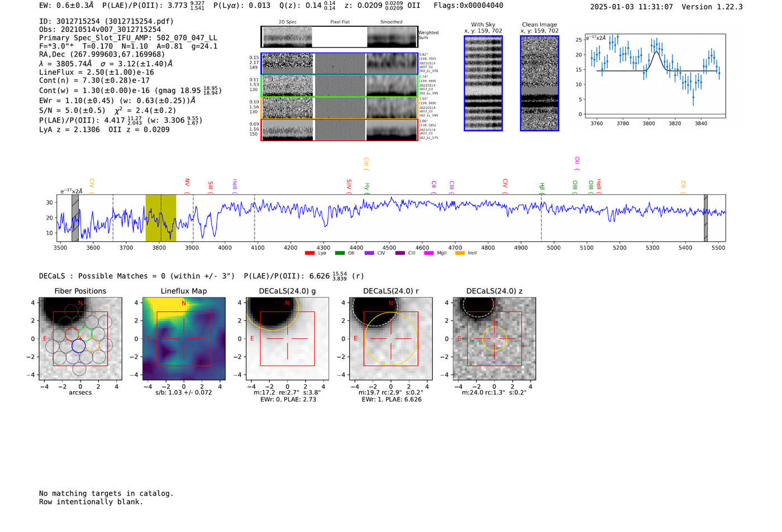Viewport: 782px width, 532px height.
Task: Click the ID 3012715254 text line
Action: 106,21
